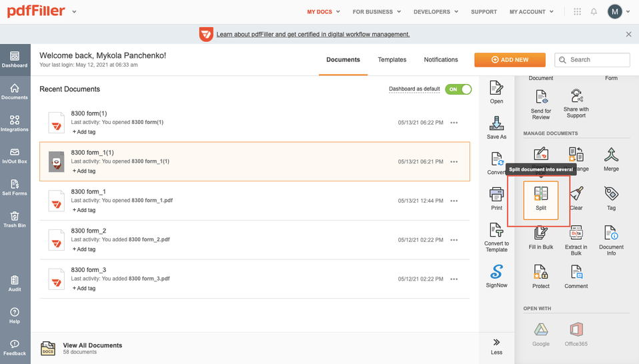Open the Feedback sidebar item

15,348
